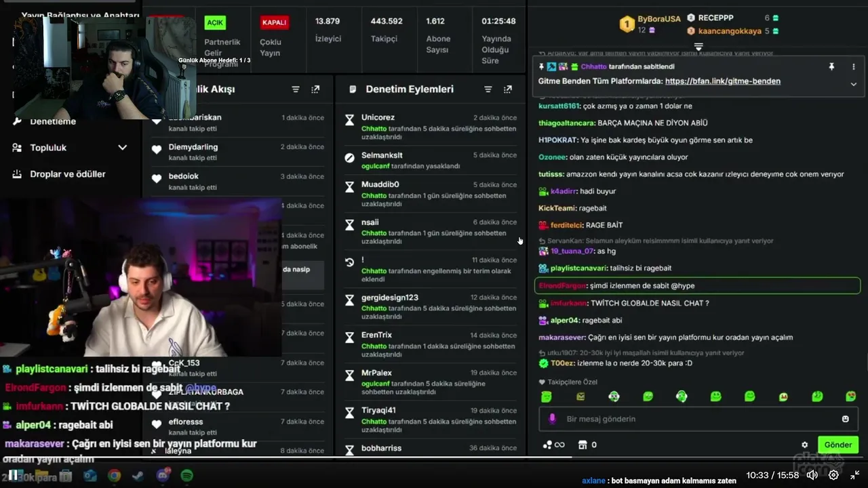The height and width of the screenshot is (488, 868).
Task: Click the heart icon beside Diemydarling
Action: click(x=157, y=149)
